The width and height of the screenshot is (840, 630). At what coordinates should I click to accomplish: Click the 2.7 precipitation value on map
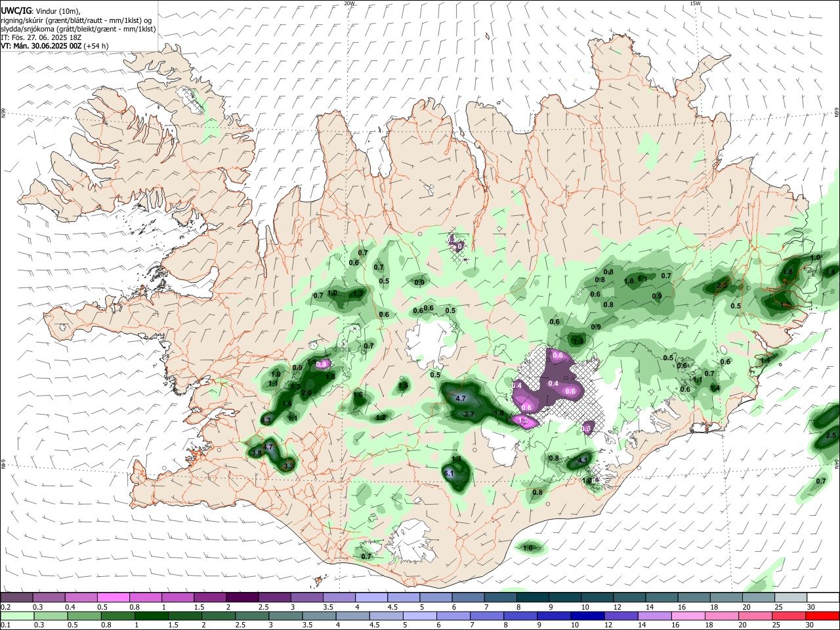coord(468,414)
